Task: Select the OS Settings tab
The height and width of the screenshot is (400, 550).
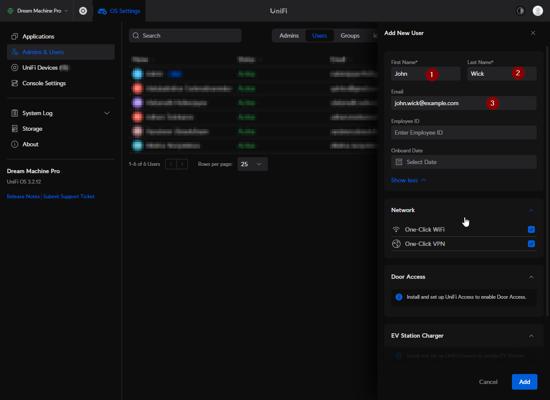Action: point(119,11)
